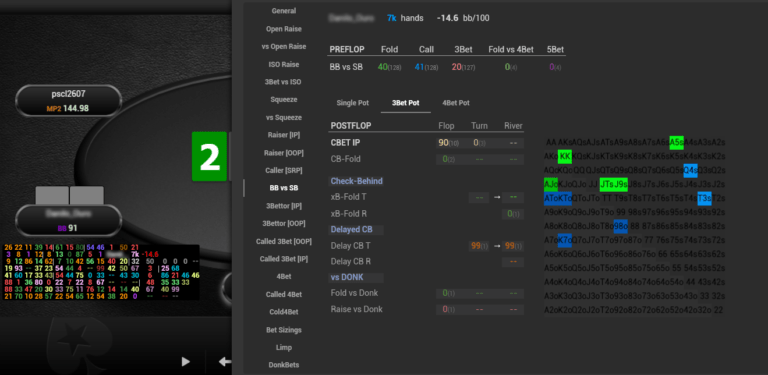768x375 pixels.
Task: Click Raise vs Donk flop value
Action: click(x=447, y=309)
